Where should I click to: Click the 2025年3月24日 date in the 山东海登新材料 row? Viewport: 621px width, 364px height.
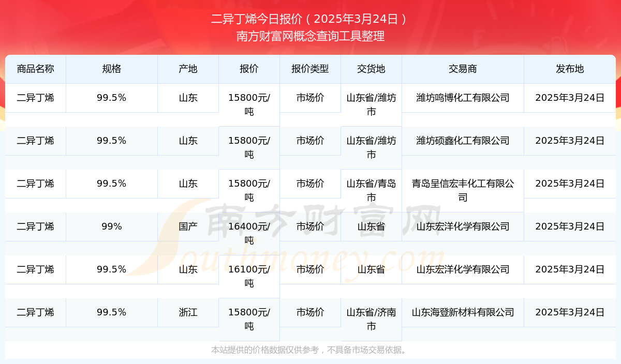point(570,312)
